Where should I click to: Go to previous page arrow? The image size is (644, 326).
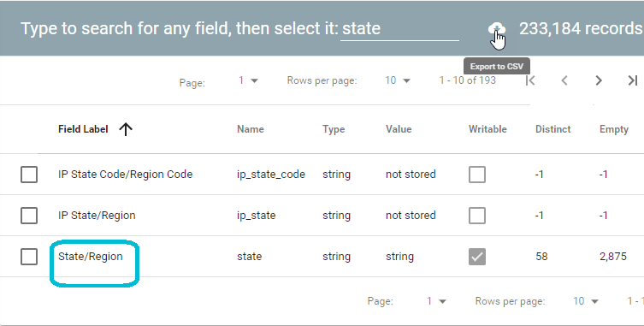click(564, 80)
